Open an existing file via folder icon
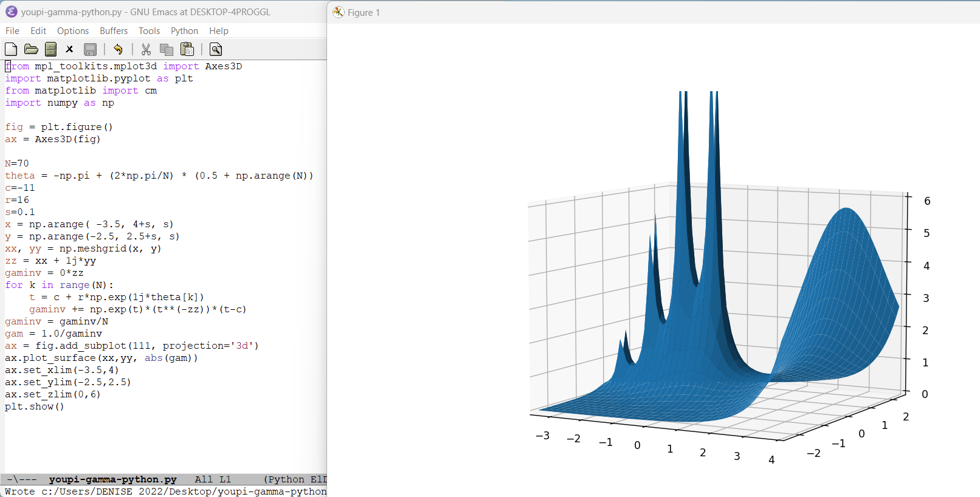Image resolution: width=980 pixels, height=497 pixels. click(x=31, y=49)
